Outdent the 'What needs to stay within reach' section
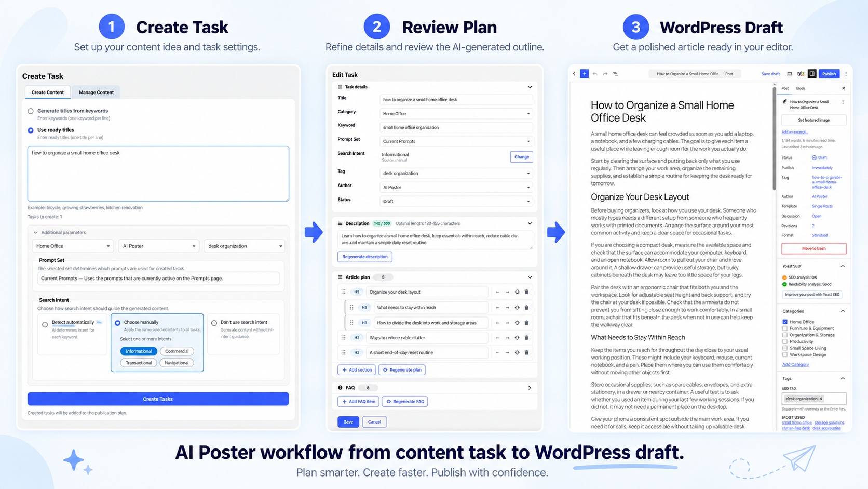This screenshot has width=868, height=489. tap(497, 308)
